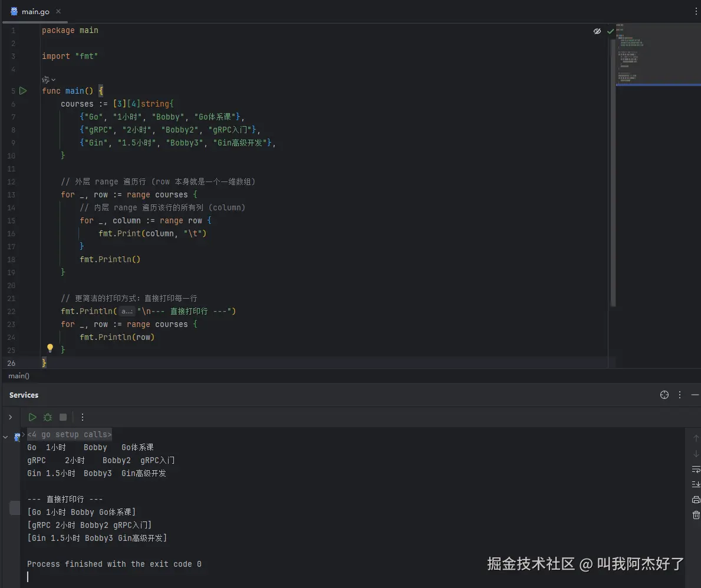Run main function from gutter arrow
Image resolution: width=701 pixels, height=588 pixels.
23,91
